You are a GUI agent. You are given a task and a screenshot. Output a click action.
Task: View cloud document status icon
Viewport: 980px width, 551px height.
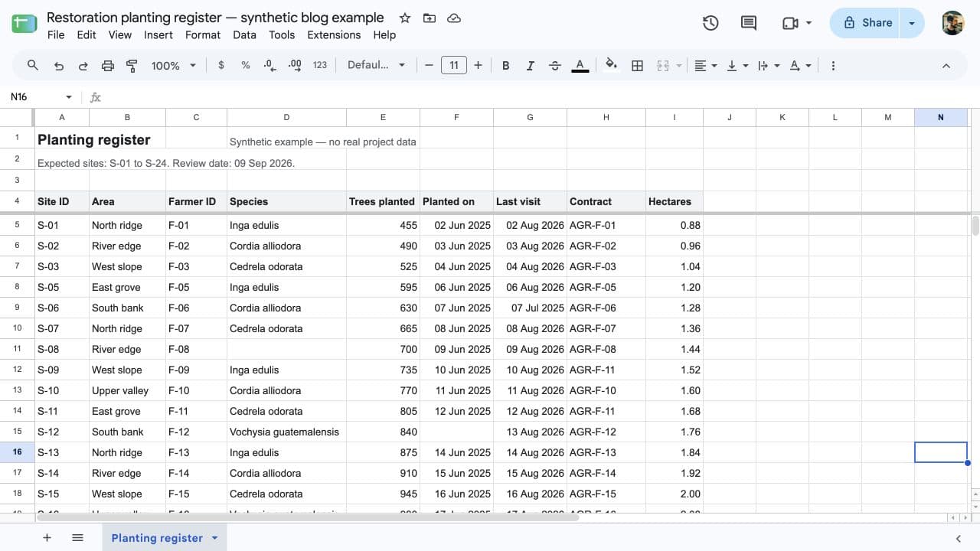[x=454, y=18]
